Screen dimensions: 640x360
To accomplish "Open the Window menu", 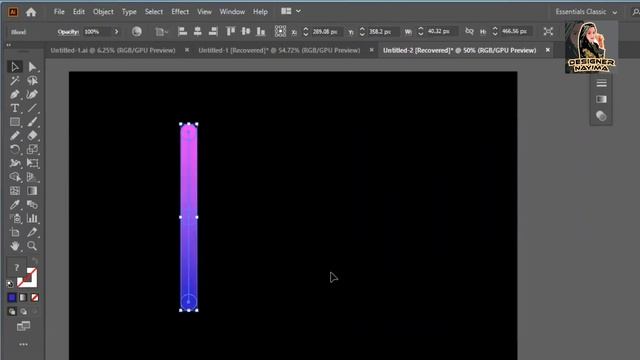I will 232,12.
